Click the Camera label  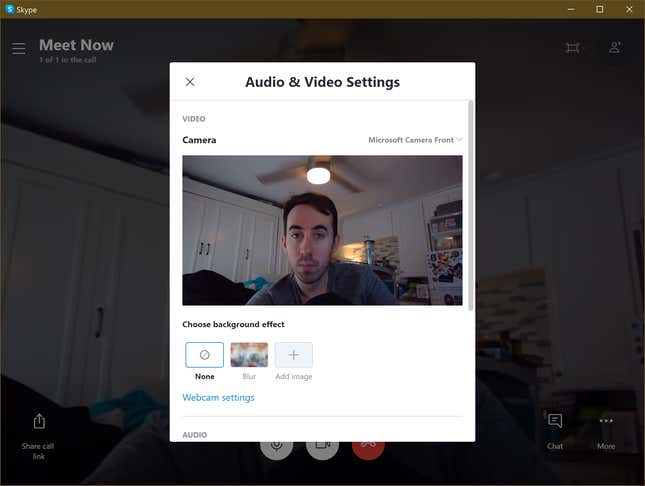pos(199,140)
